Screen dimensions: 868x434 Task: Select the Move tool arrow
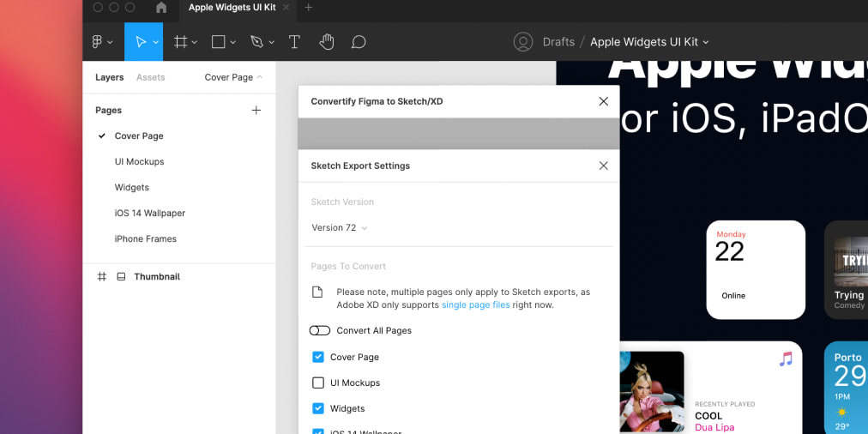pyautogui.click(x=141, y=42)
